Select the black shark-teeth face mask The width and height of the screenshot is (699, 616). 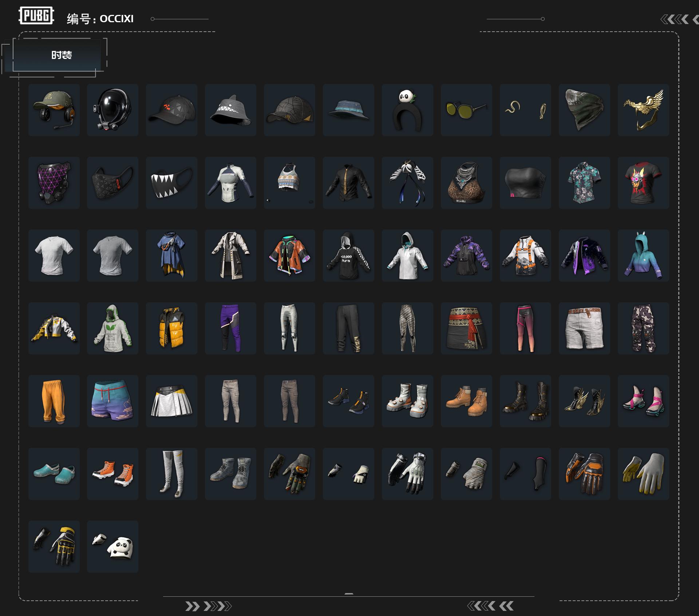pyautogui.click(x=171, y=183)
